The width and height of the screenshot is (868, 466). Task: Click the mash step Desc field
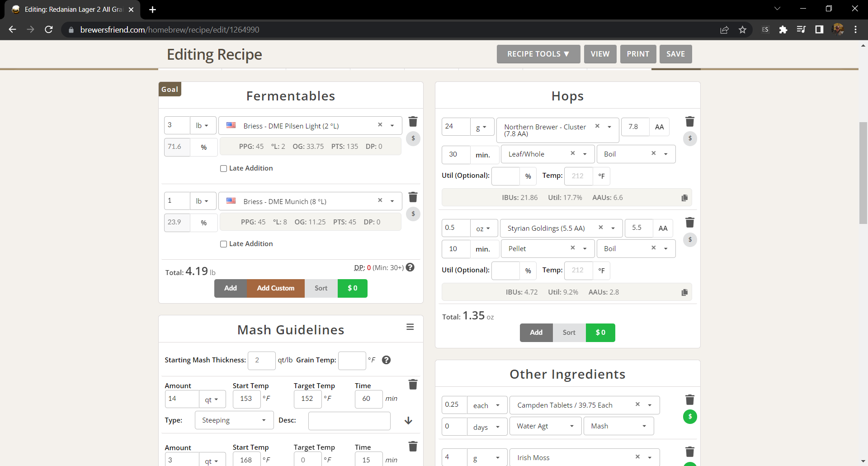[349, 421]
